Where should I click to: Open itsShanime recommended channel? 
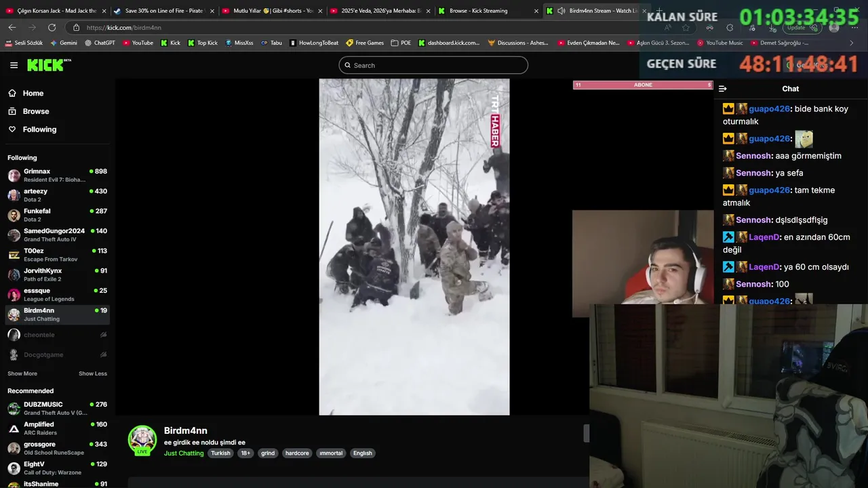[57, 484]
